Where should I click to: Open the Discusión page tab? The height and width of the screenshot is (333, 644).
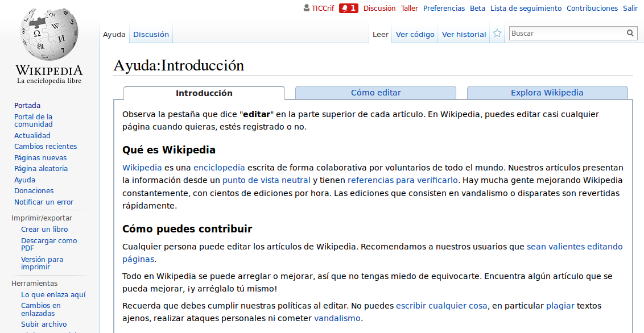click(151, 35)
